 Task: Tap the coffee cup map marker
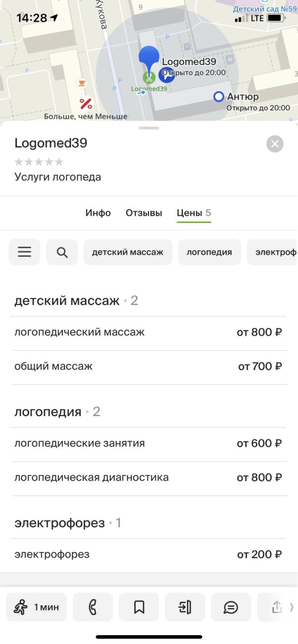pyautogui.click(x=81, y=83)
